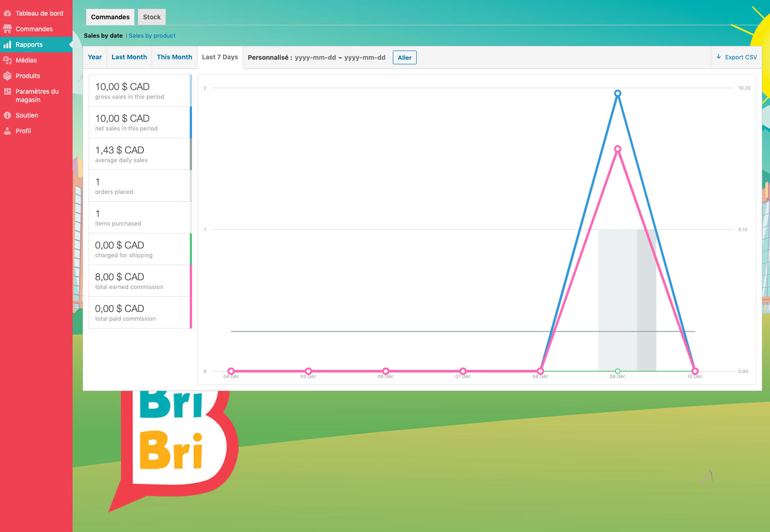The width and height of the screenshot is (770, 532).
Task: Click the data point at 10 Déc
Action: (x=695, y=371)
